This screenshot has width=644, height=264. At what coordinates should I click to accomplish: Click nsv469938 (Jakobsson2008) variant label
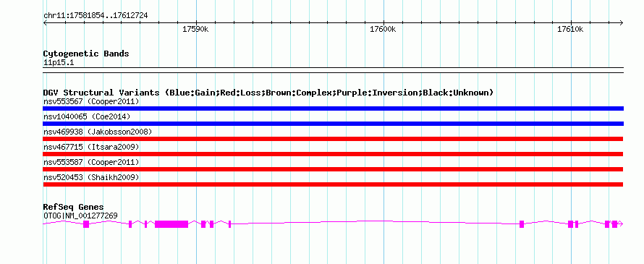tap(98, 132)
